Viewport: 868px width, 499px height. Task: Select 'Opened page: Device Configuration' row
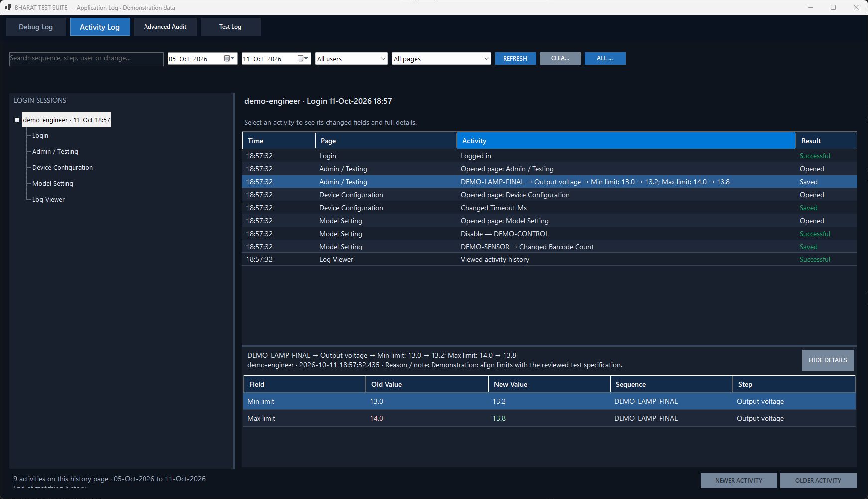549,195
